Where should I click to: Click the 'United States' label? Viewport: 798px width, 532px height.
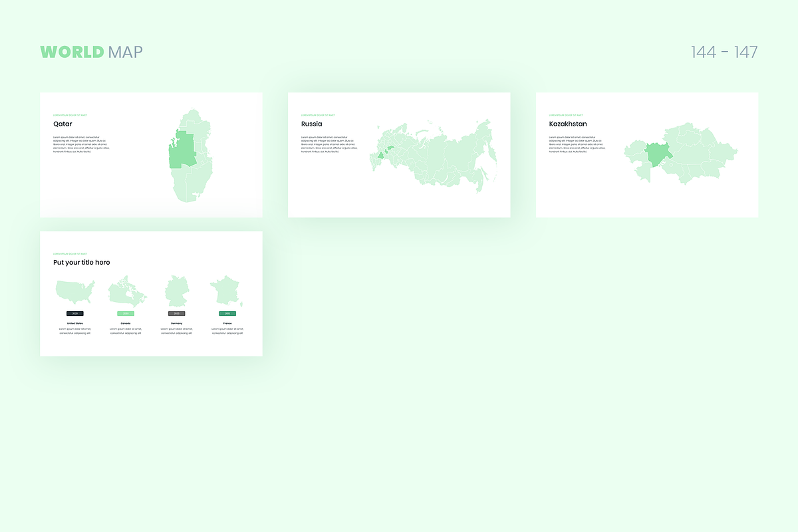tap(75, 323)
